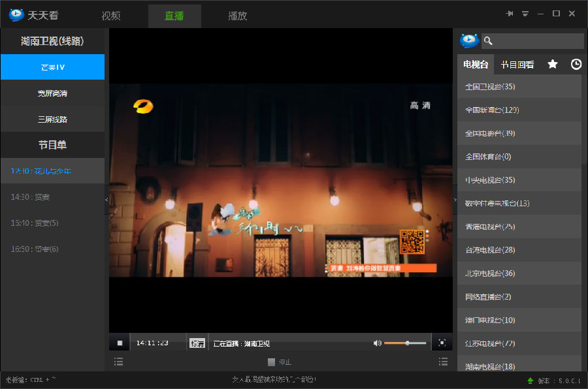Toggle fullscreen with the expand icon
Viewport: 588px width, 389px height.
tap(442, 343)
